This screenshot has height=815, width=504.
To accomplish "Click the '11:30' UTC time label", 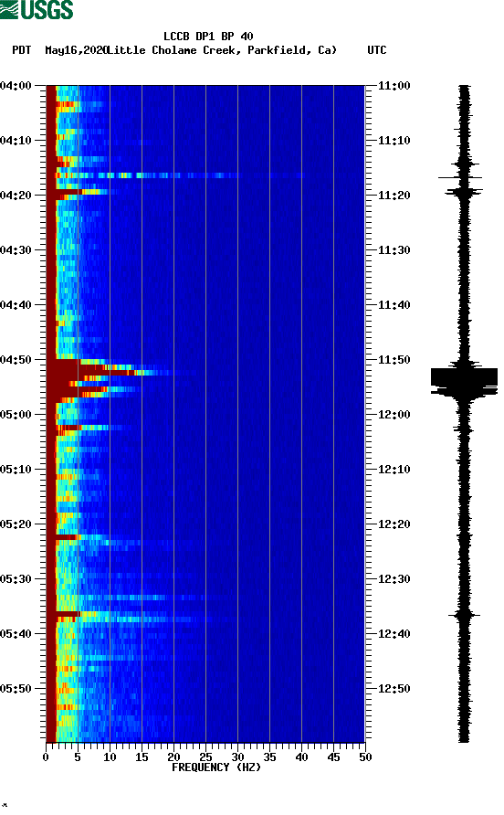I will 394,250.
